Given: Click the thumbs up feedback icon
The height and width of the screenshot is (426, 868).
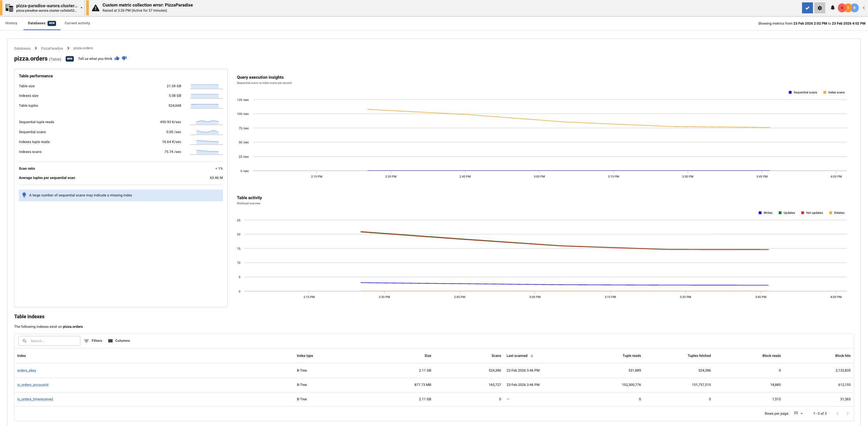Looking at the screenshot, I should (117, 59).
